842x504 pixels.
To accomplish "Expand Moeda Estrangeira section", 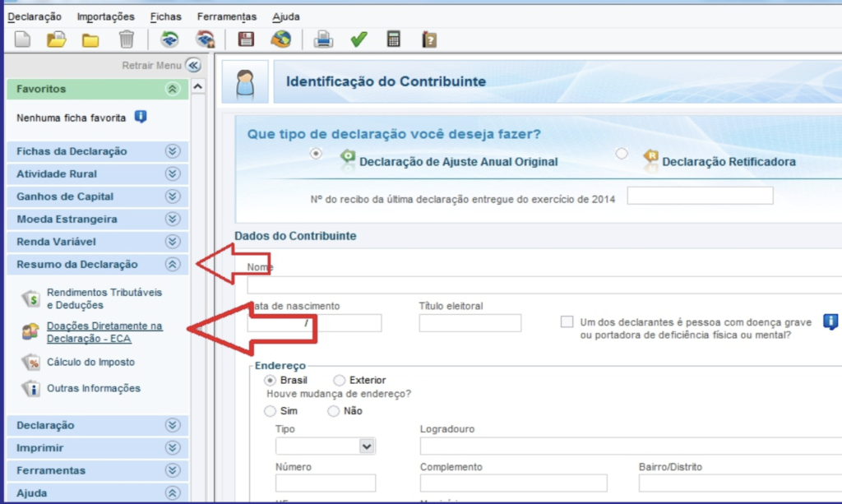I will 173,219.
